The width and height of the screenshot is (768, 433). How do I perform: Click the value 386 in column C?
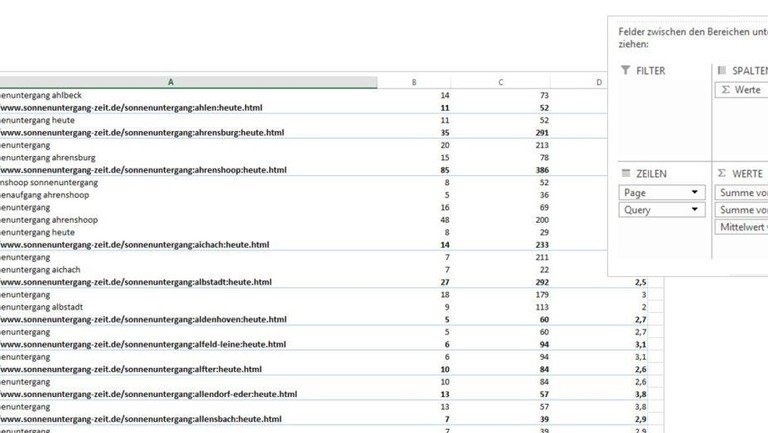click(542, 170)
